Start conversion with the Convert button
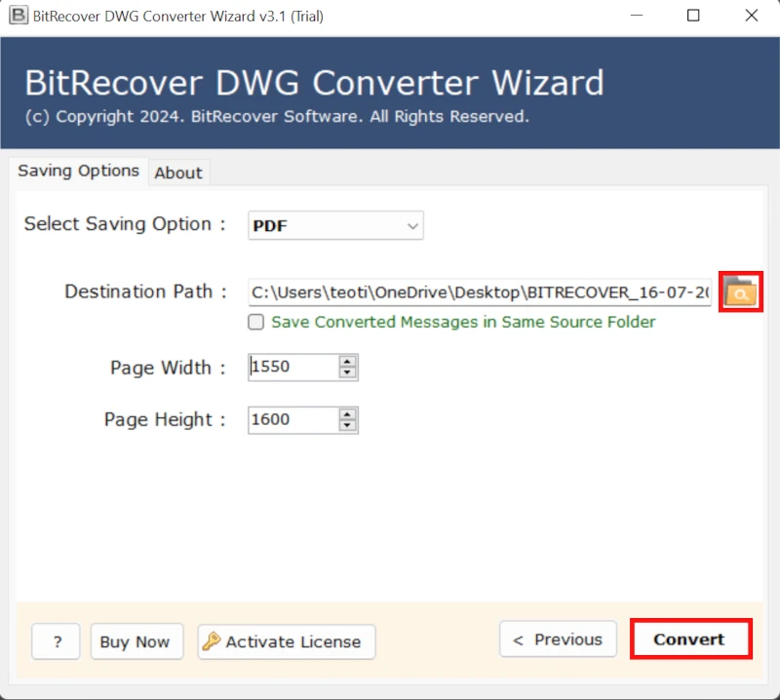The width and height of the screenshot is (780, 700). click(690, 640)
